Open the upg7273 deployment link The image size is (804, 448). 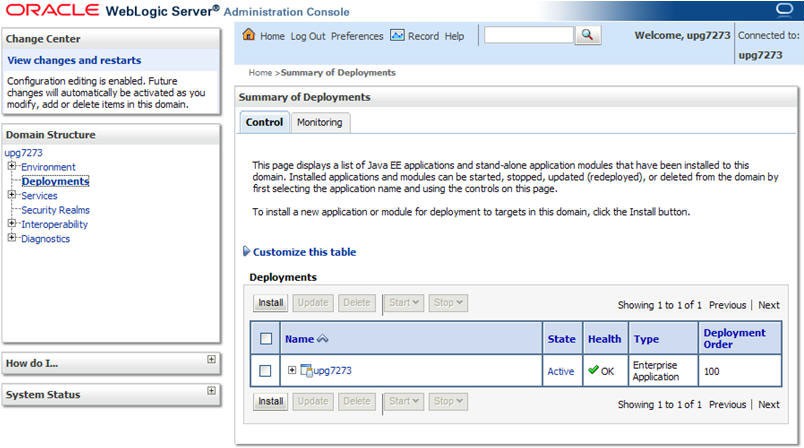click(x=332, y=371)
